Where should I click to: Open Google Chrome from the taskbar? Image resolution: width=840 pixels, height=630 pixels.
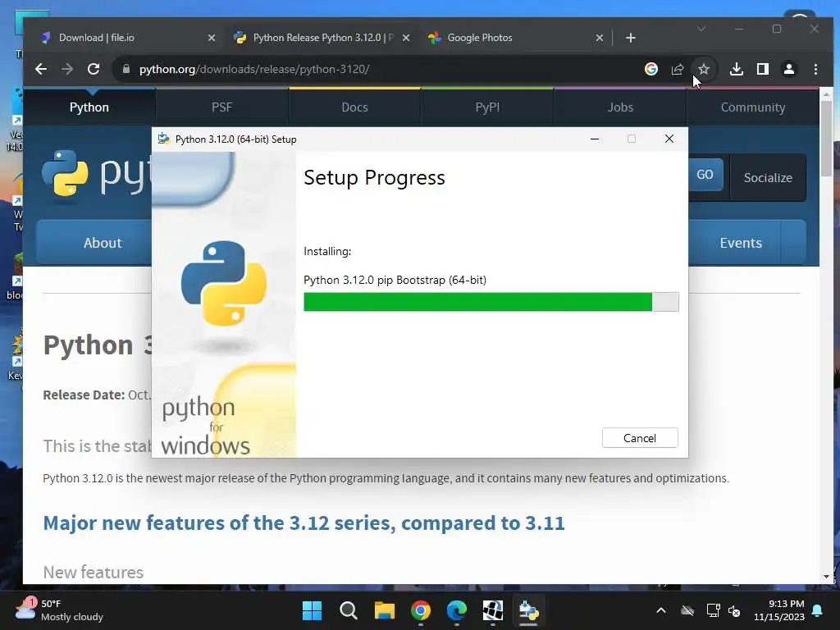pyautogui.click(x=421, y=610)
